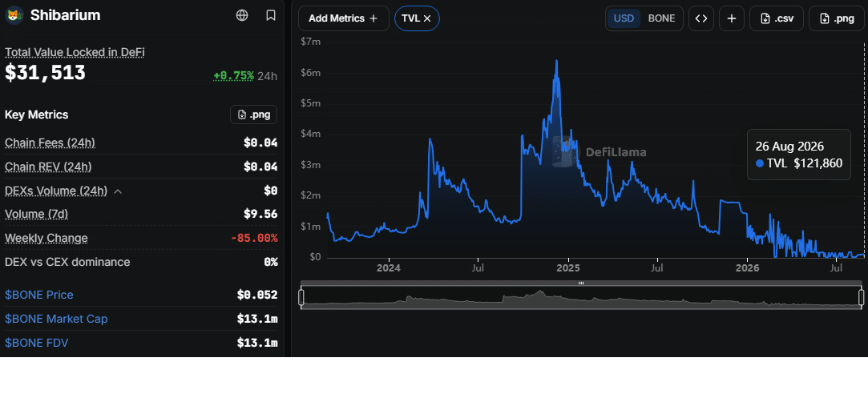Image resolution: width=868 pixels, height=410 pixels.
Task: Switch chart denomination to USD
Action: coord(624,18)
